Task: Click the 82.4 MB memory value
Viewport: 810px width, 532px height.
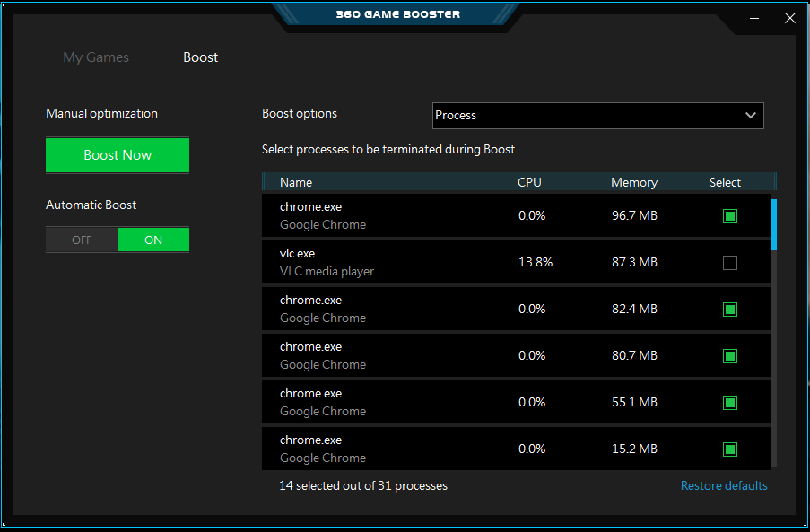Action: [634, 309]
